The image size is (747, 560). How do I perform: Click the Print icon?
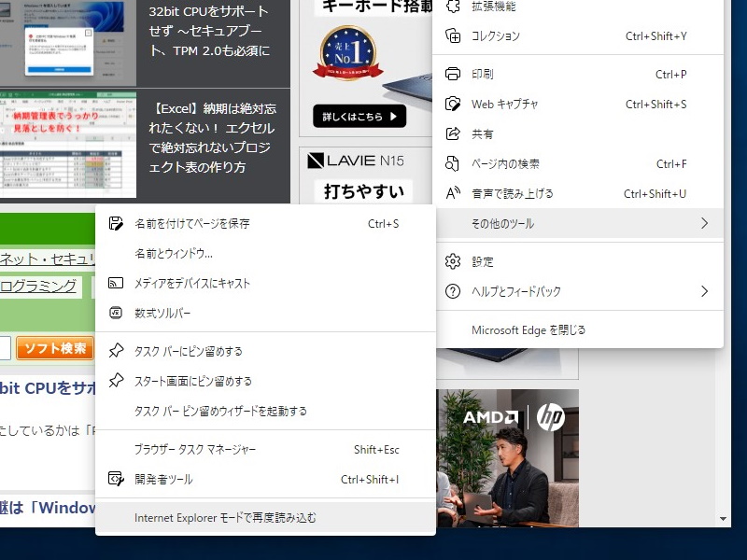click(452, 72)
